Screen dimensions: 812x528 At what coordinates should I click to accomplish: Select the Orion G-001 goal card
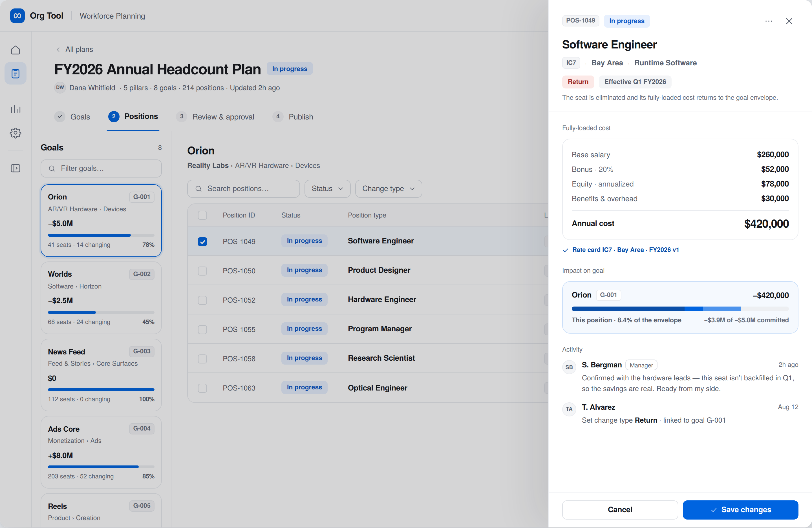101,221
